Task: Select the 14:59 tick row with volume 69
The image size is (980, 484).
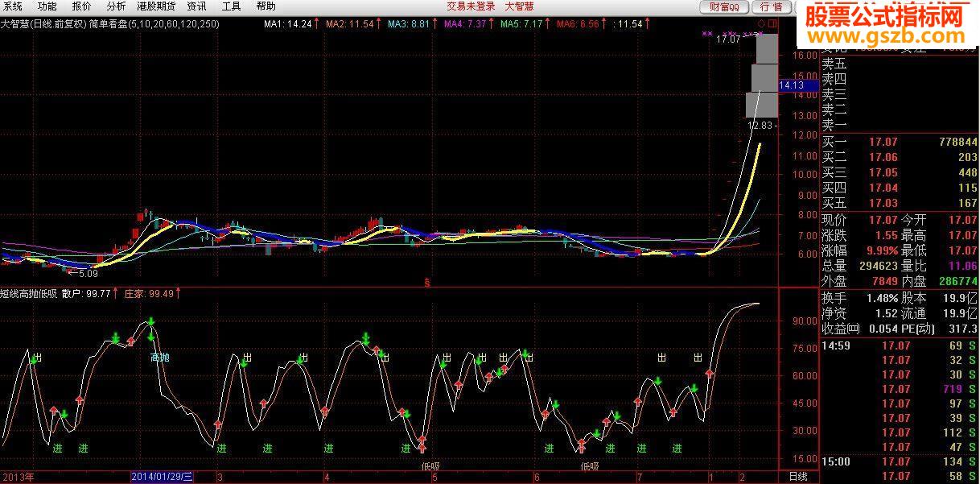Action: pyautogui.click(x=900, y=346)
